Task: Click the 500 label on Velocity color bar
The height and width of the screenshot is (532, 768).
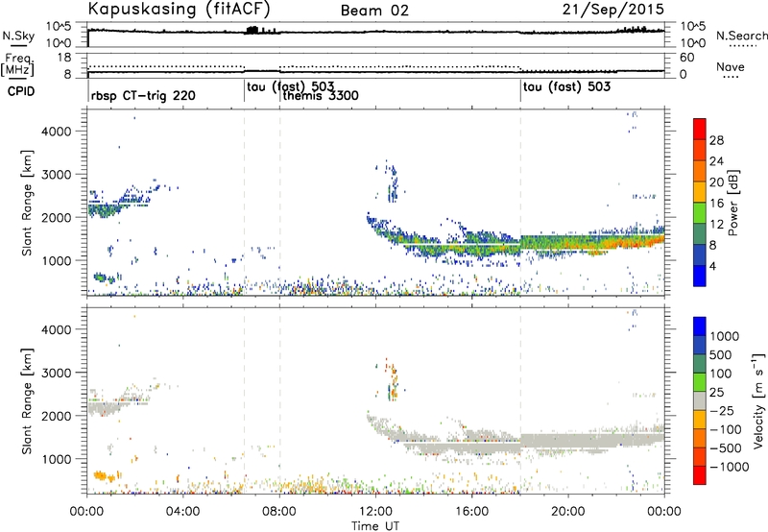Action: point(722,355)
